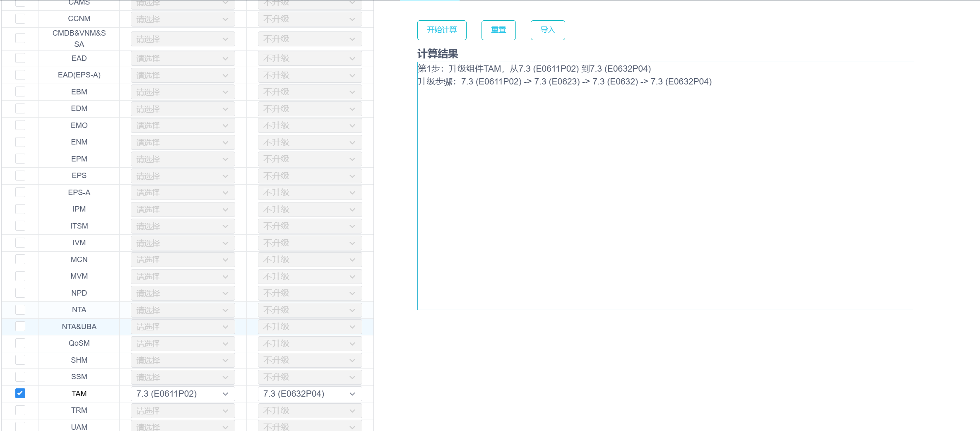The image size is (980, 431).
Task: Open the MCN current version selector
Action: pyautogui.click(x=183, y=260)
